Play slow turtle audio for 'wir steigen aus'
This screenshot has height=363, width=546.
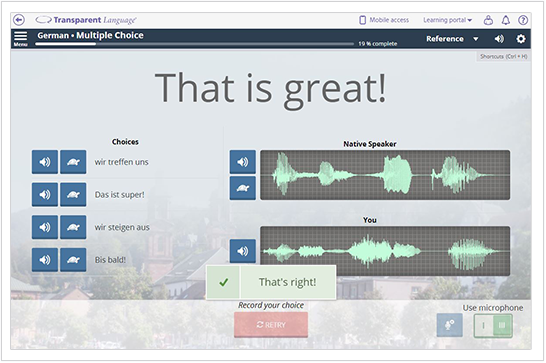pos(73,227)
